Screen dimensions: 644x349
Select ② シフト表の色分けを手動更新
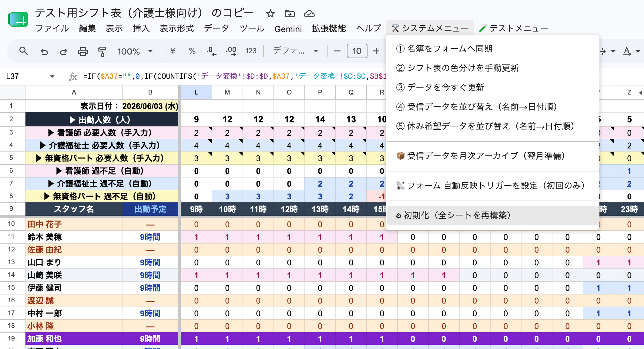click(x=493, y=68)
